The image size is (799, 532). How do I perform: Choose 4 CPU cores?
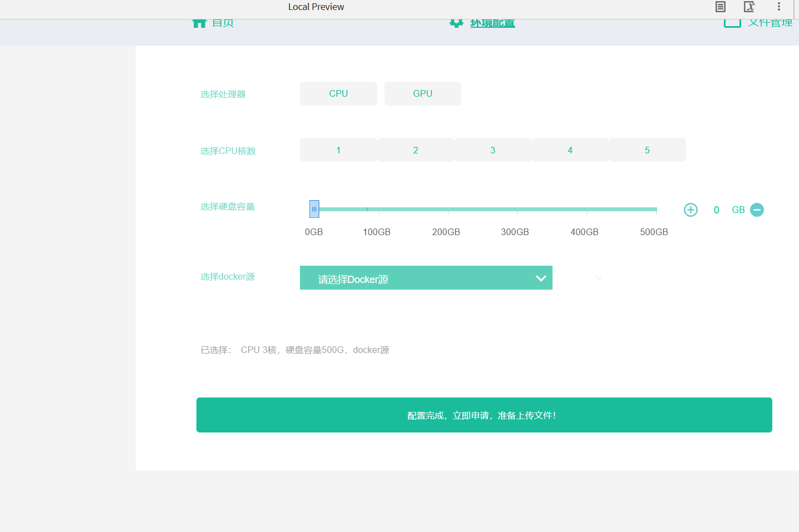(570, 150)
